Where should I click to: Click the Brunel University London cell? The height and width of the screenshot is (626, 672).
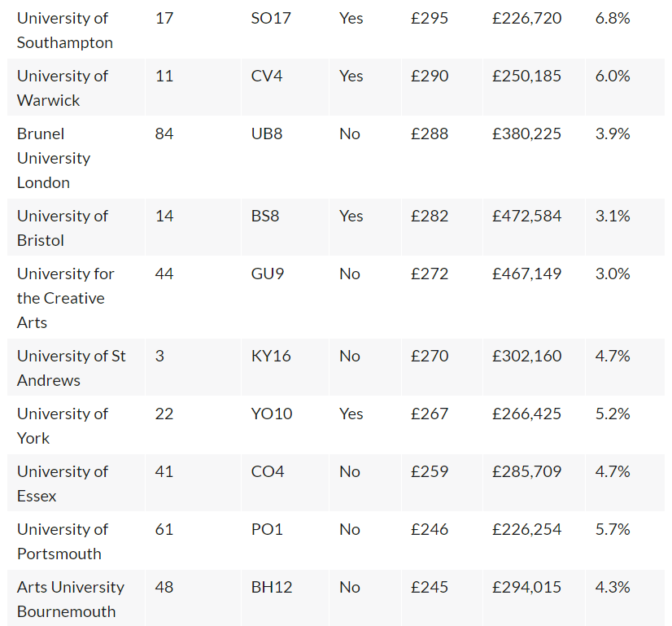tap(76, 157)
